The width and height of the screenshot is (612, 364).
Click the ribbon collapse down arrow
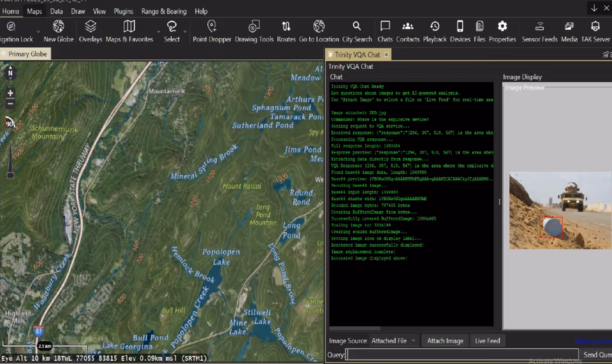pyautogui.click(x=594, y=8)
